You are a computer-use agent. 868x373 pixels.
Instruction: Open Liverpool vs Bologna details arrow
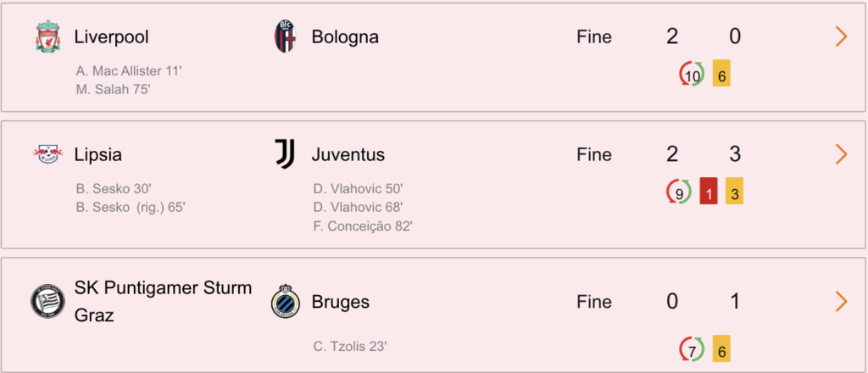point(842,37)
